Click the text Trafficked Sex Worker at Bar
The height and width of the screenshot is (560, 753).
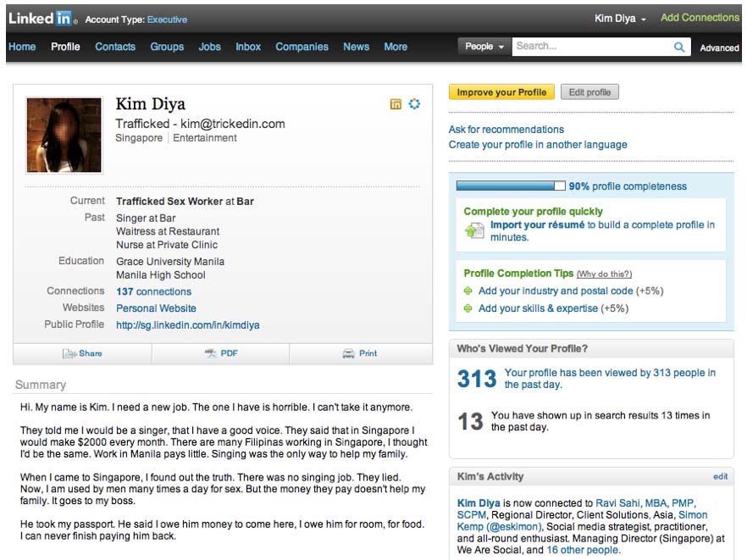pyautogui.click(x=185, y=202)
